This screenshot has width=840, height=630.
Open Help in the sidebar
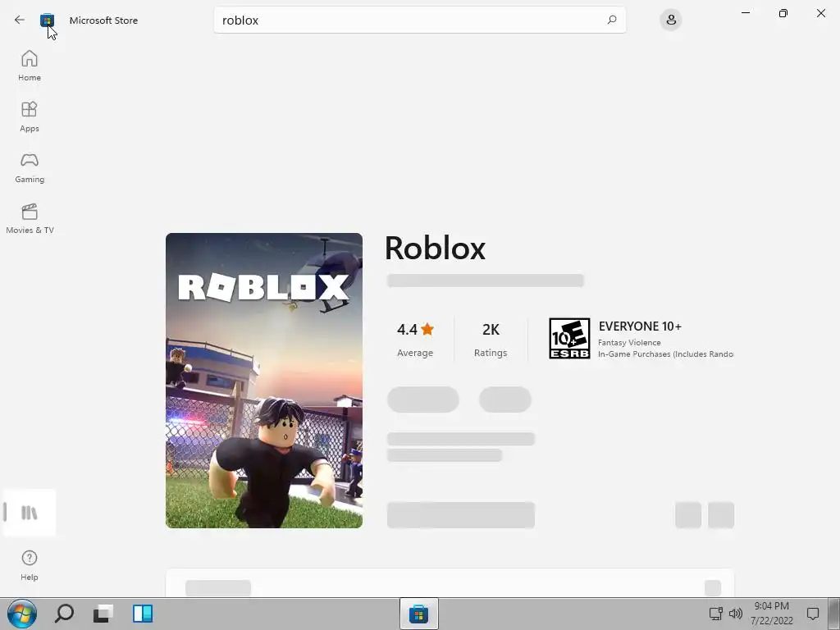click(x=30, y=565)
